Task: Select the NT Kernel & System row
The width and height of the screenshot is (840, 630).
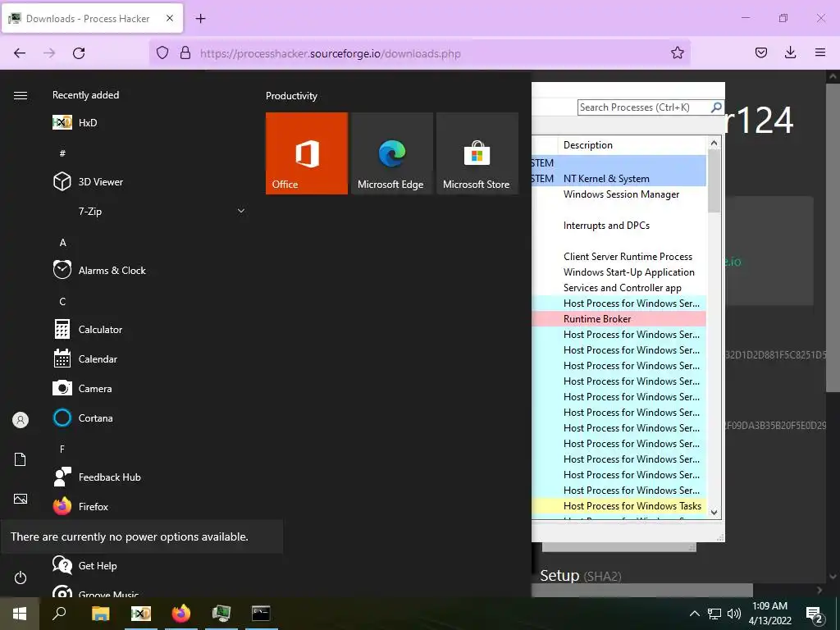Action: point(619,178)
